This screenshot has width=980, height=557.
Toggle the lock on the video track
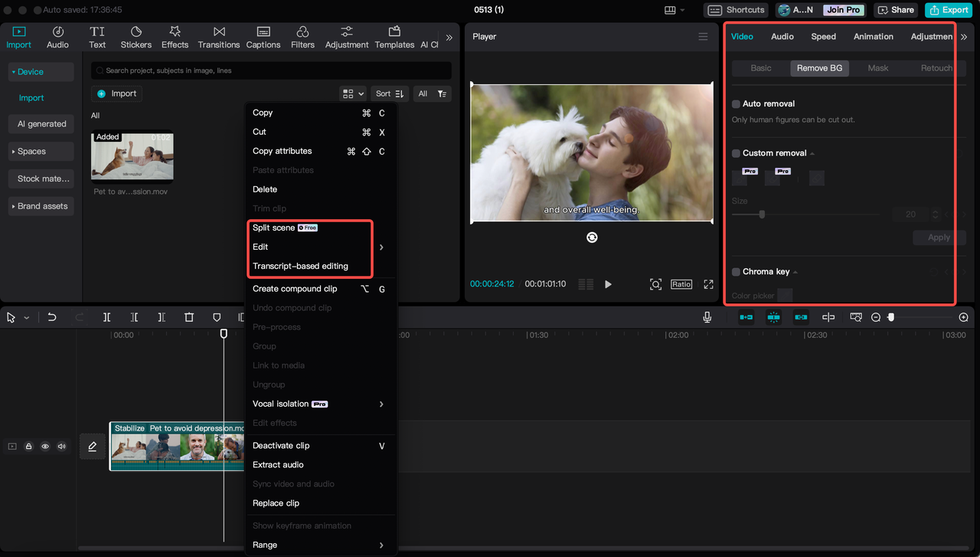(x=28, y=446)
